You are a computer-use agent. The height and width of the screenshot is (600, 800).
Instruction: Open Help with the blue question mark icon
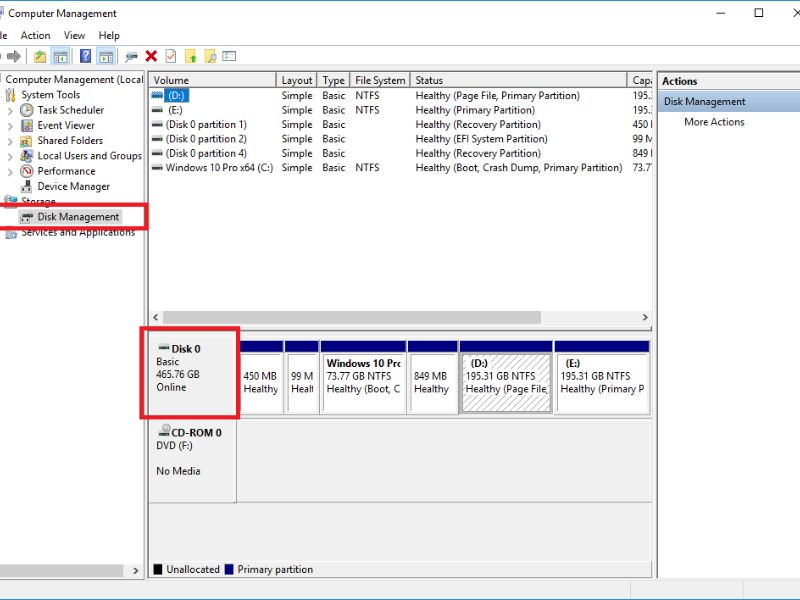85,56
